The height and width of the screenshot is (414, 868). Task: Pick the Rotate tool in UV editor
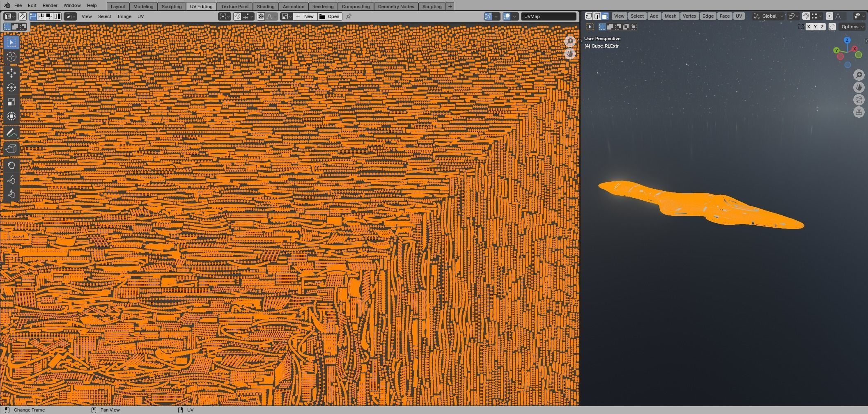11,87
